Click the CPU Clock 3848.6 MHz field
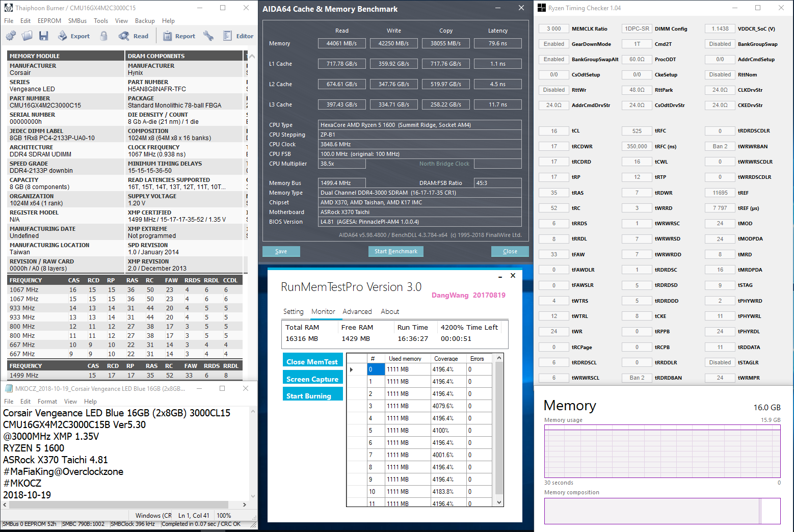794x532 pixels. (420, 144)
